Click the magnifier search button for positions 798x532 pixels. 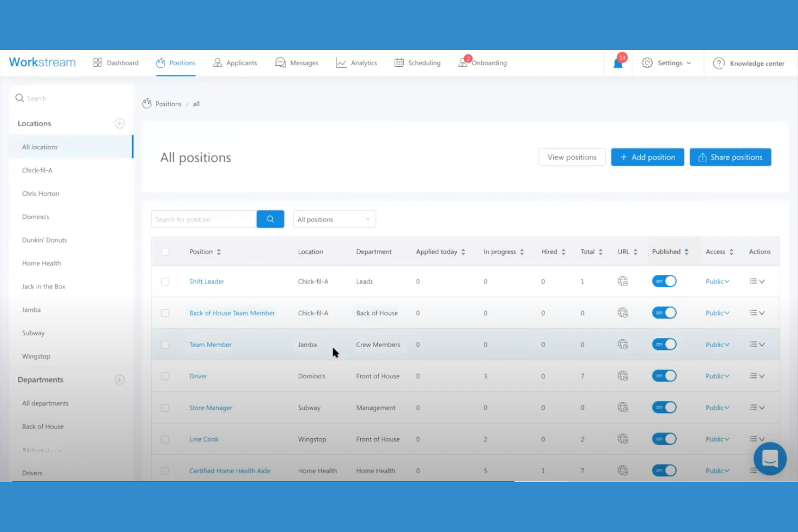pos(270,219)
